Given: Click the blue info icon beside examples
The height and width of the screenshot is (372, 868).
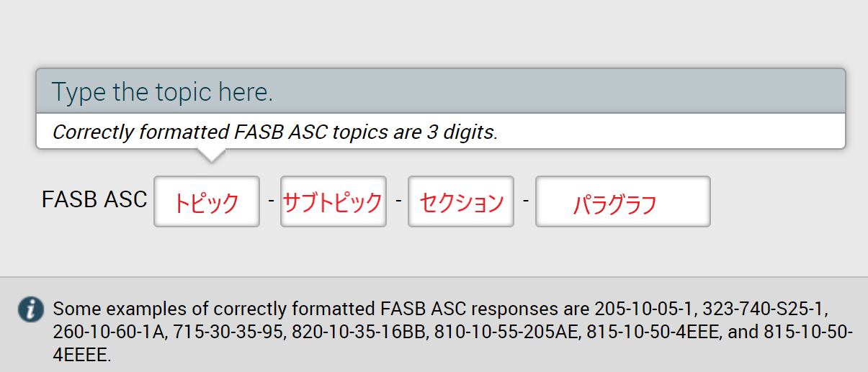Looking at the screenshot, I should (31, 309).
